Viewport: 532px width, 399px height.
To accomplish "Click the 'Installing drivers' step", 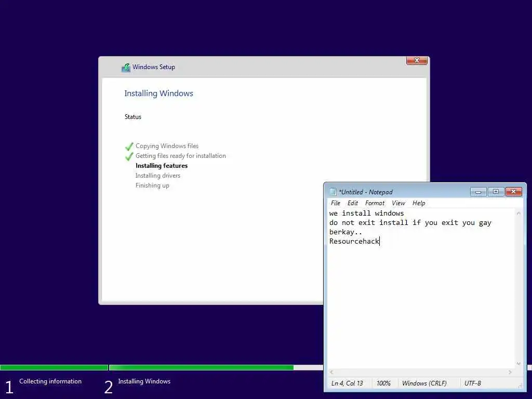I will click(158, 176).
